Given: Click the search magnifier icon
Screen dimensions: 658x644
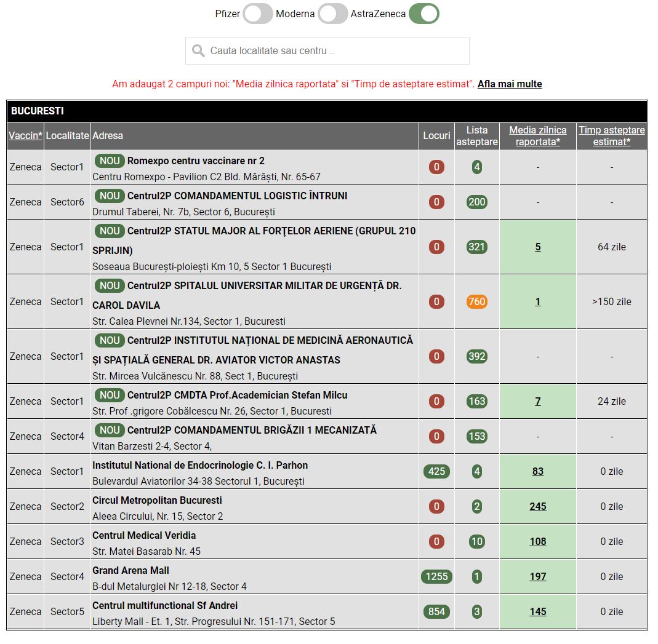Looking at the screenshot, I should pyautogui.click(x=198, y=50).
